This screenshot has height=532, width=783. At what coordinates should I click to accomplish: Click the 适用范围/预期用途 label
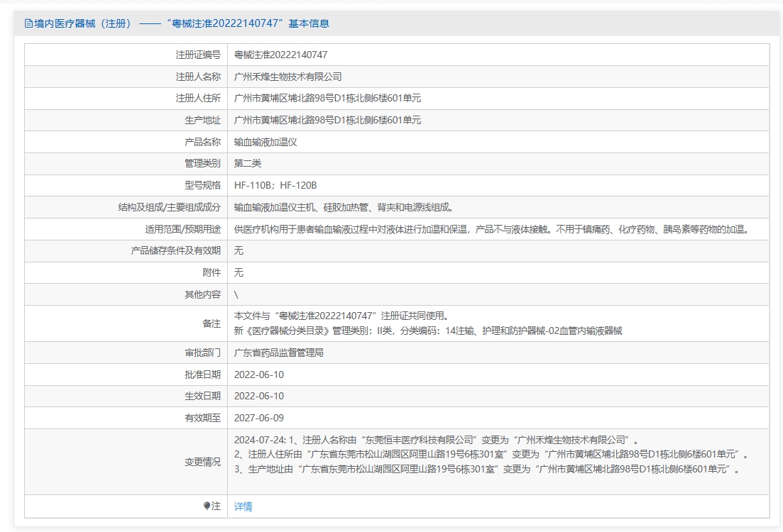click(x=182, y=230)
